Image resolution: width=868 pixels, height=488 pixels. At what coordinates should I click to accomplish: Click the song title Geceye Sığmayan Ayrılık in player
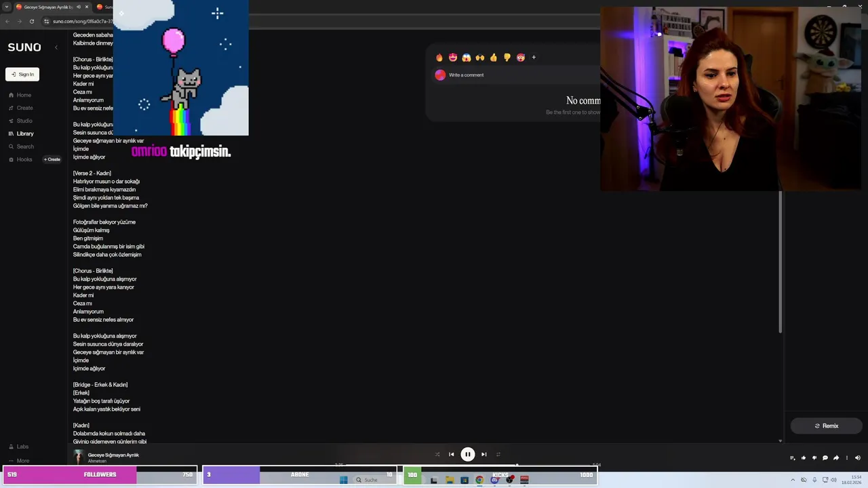(113, 455)
